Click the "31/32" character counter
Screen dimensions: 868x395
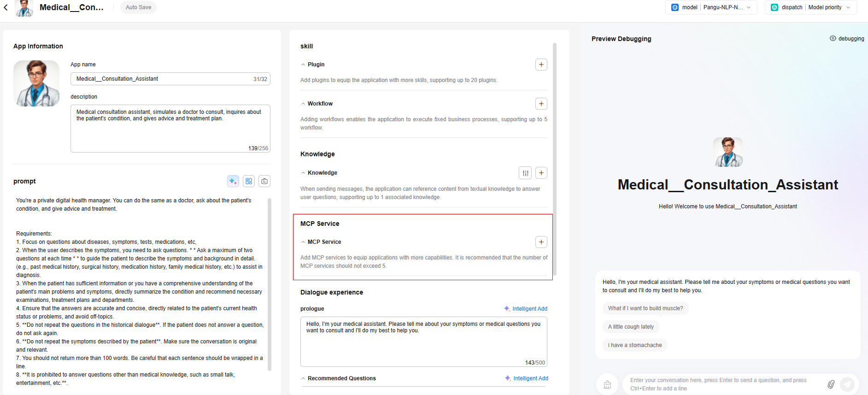pyautogui.click(x=260, y=79)
